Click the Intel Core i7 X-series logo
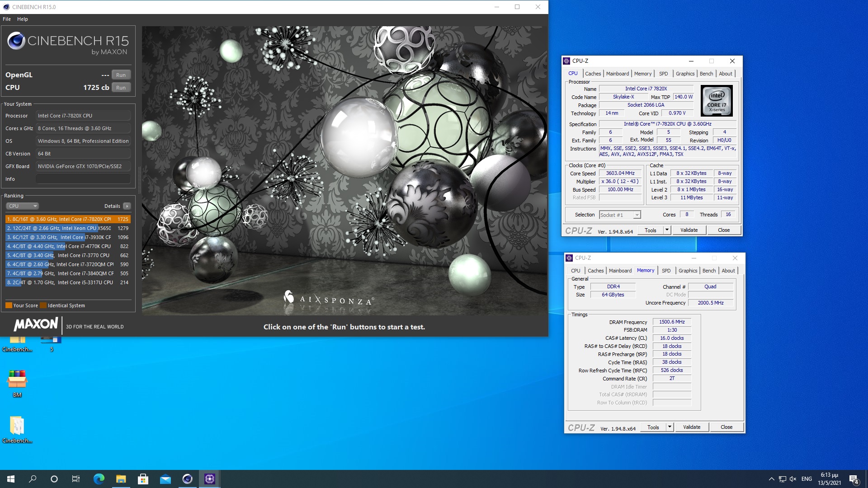Viewport: 868px width, 488px height. point(717,101)
